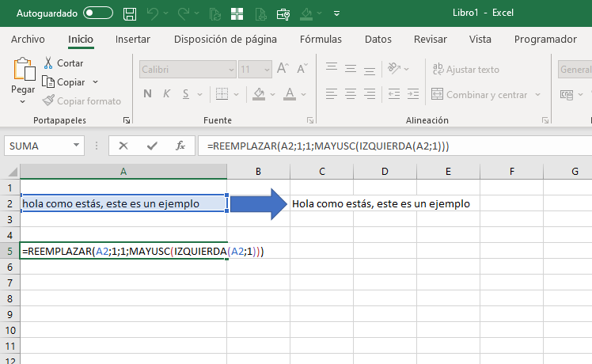Open the Fórmulas ribbon tab
Viewport: 592px width, 364px height.
(x=321, y=39)
